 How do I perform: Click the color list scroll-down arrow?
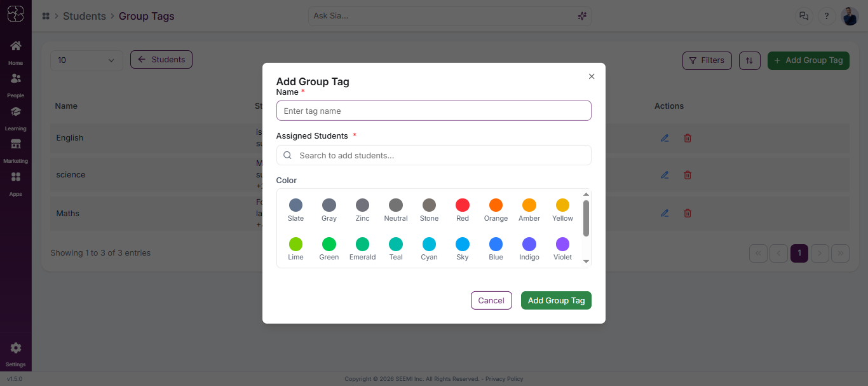tap(586, 261)
